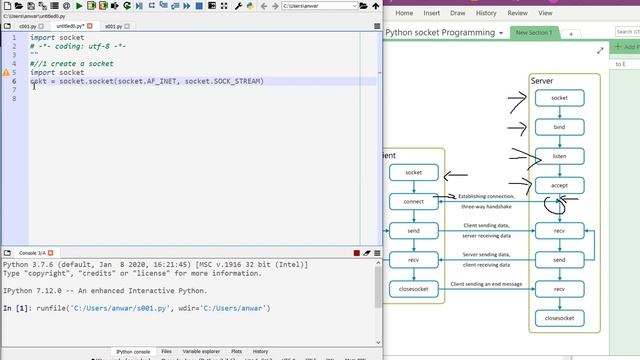Browse editor tabs icon
640x360 pixels.
7,26
